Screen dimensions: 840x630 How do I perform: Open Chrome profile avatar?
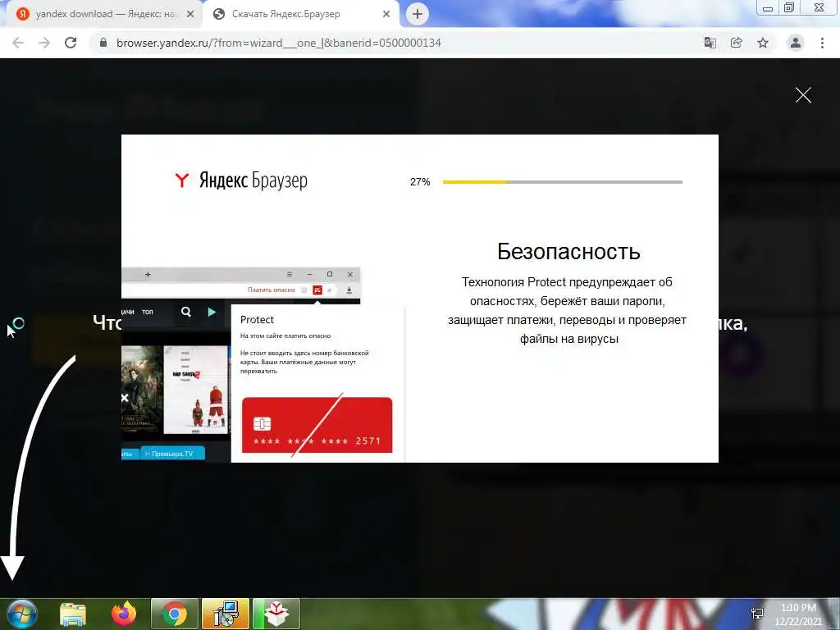coord(796,43)
